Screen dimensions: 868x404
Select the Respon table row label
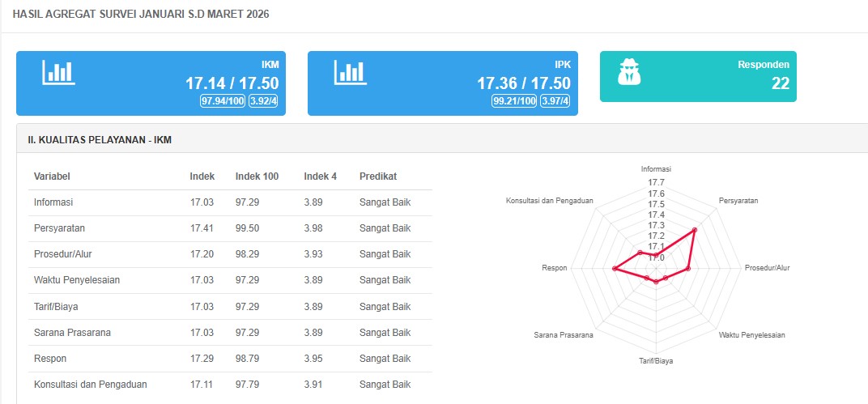[x=50, y=359]
